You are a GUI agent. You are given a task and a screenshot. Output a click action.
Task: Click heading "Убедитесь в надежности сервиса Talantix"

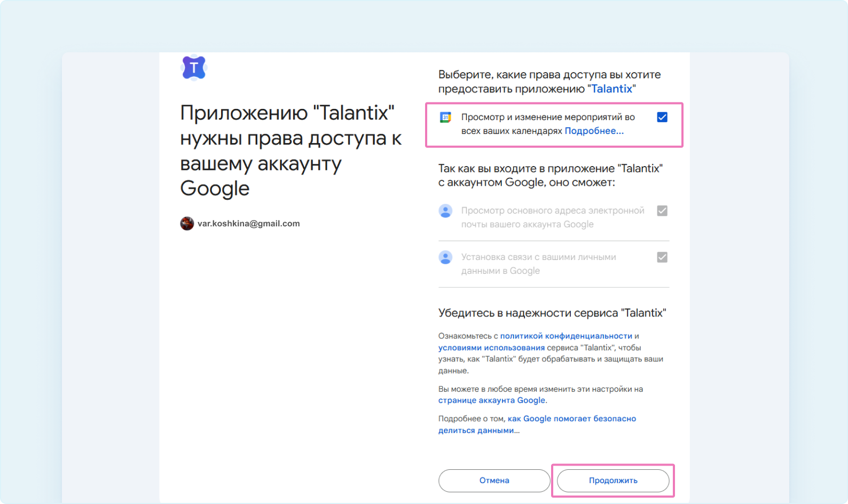[x=552, y=313]
